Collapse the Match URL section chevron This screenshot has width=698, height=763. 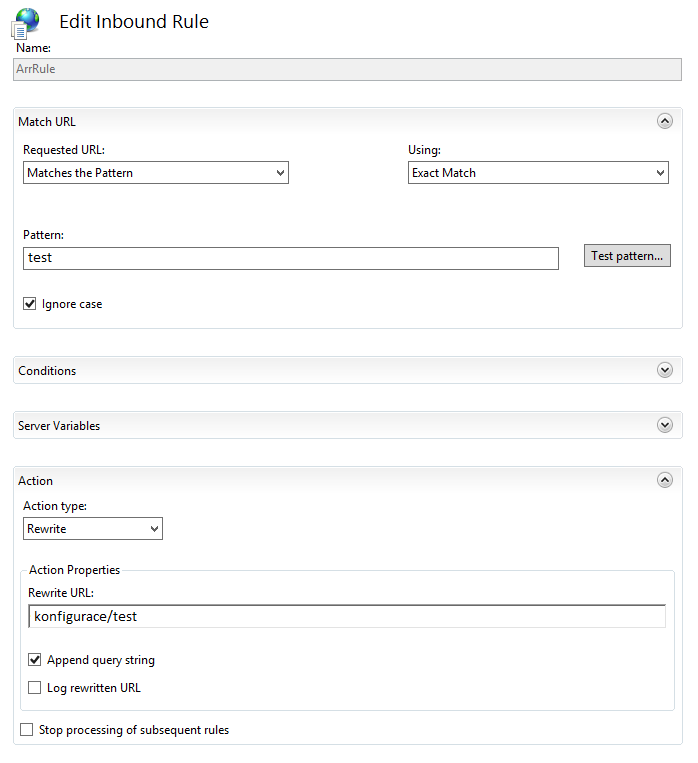[665, 121]
